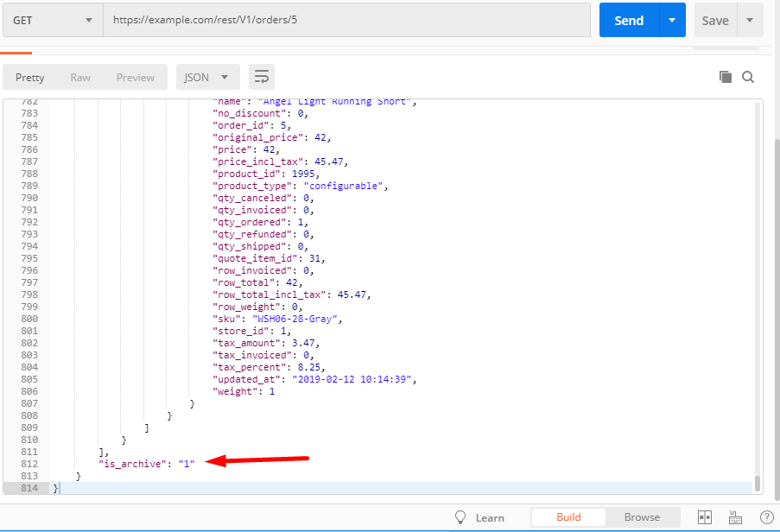The image size is (780, 532).
Task: Open search in response icon
Action: pyautogui.click(x=748, y=77)
